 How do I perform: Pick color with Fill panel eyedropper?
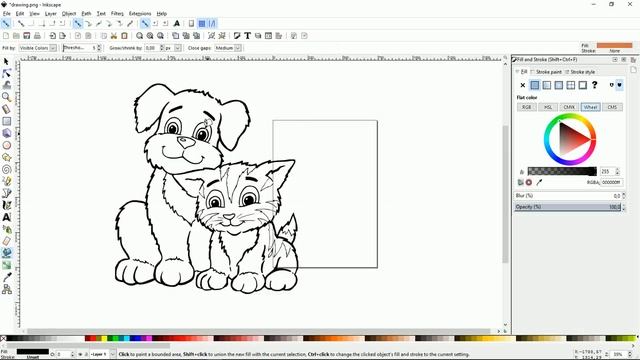pos(539,182)
